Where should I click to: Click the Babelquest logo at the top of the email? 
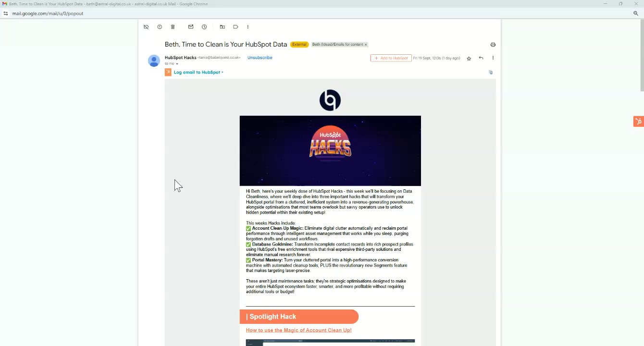[330, 100]
